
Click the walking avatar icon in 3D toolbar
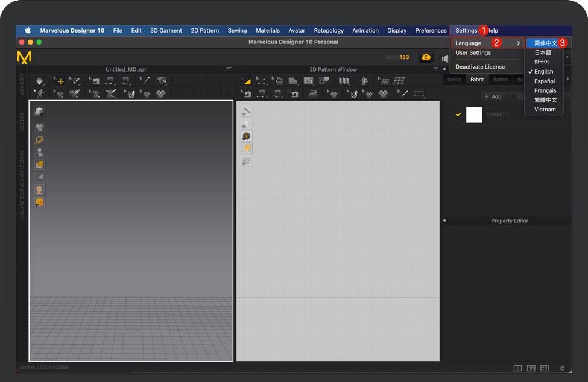(x=40, y=93)
